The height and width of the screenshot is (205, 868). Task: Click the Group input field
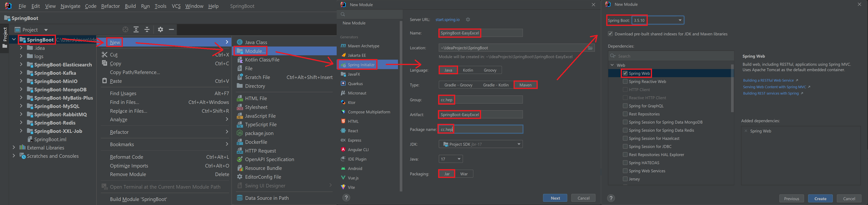[489, 100]
